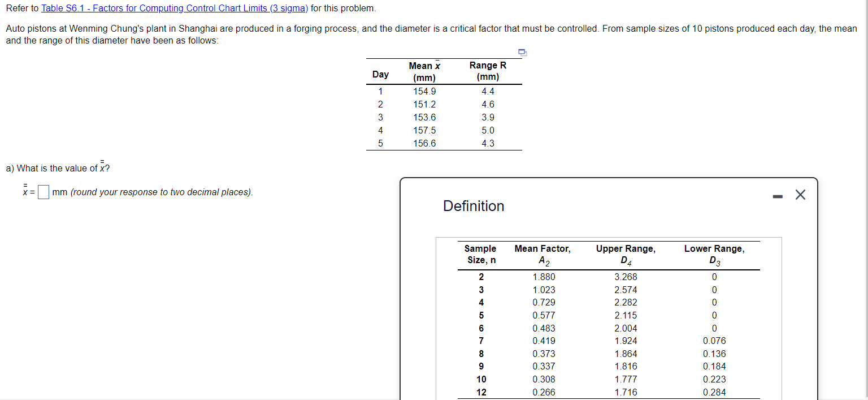Select the Sample Size n header in Definition table
Image resolution: width=868 pixels, height=400 pixels.
[x=480, y=253]
